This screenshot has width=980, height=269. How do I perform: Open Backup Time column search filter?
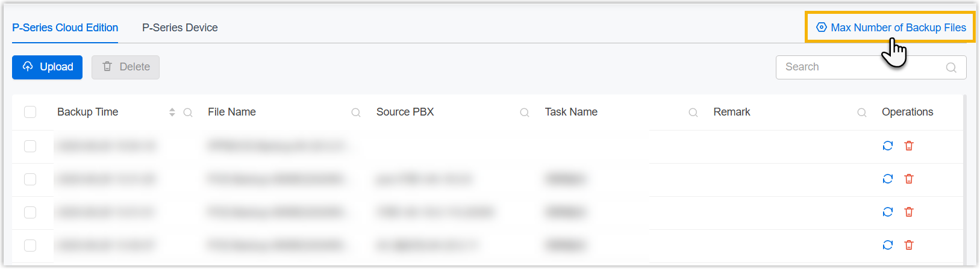click(x=188, y=113)
